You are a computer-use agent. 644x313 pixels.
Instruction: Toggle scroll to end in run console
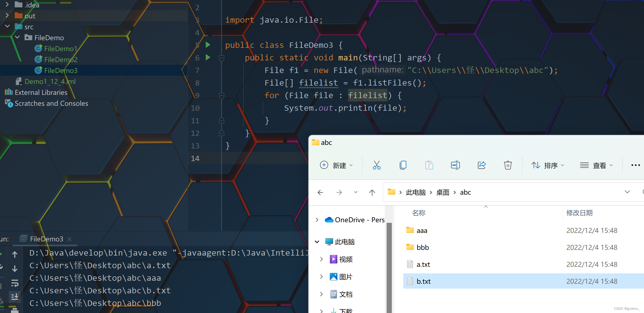coord(15,297)
